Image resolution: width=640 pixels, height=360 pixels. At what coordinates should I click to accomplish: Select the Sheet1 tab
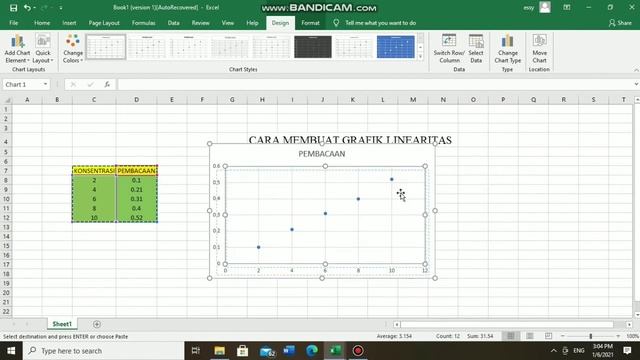click(62, 324)
